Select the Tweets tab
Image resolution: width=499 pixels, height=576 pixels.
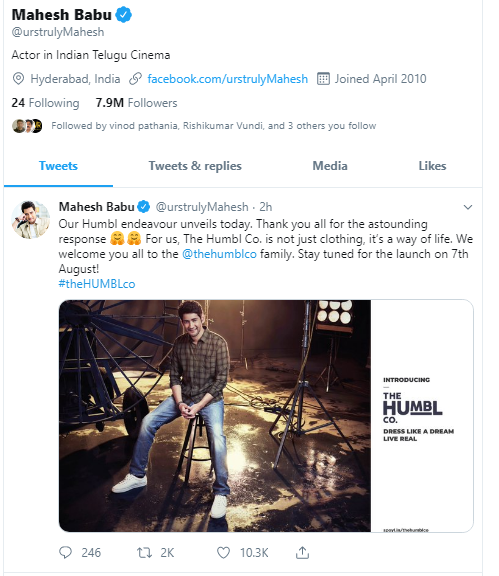pos(58,166)
